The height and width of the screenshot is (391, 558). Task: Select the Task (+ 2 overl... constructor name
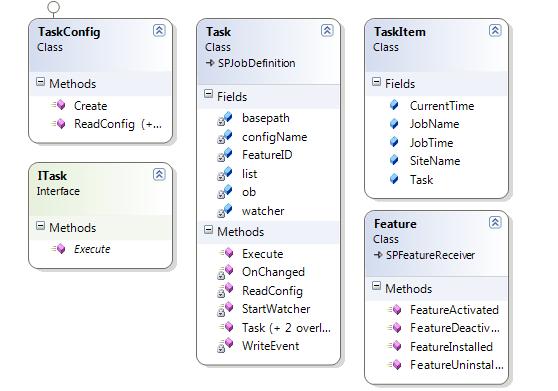(x=286, y=328)
